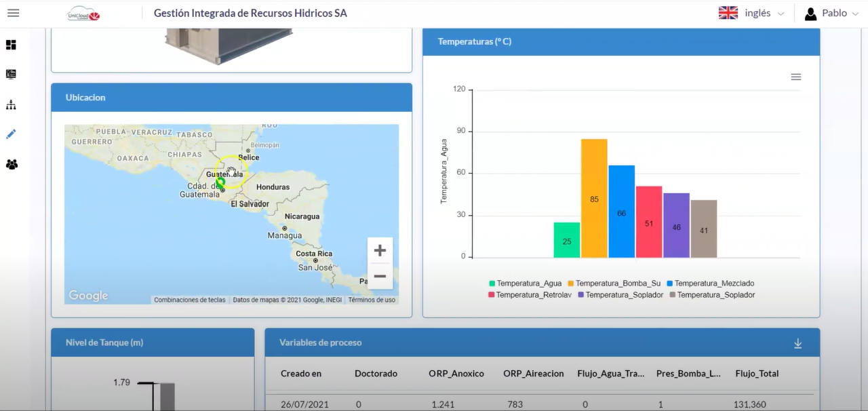Click Costa Rica label on the map
The image size is (868, 411).
coord(314,254)
